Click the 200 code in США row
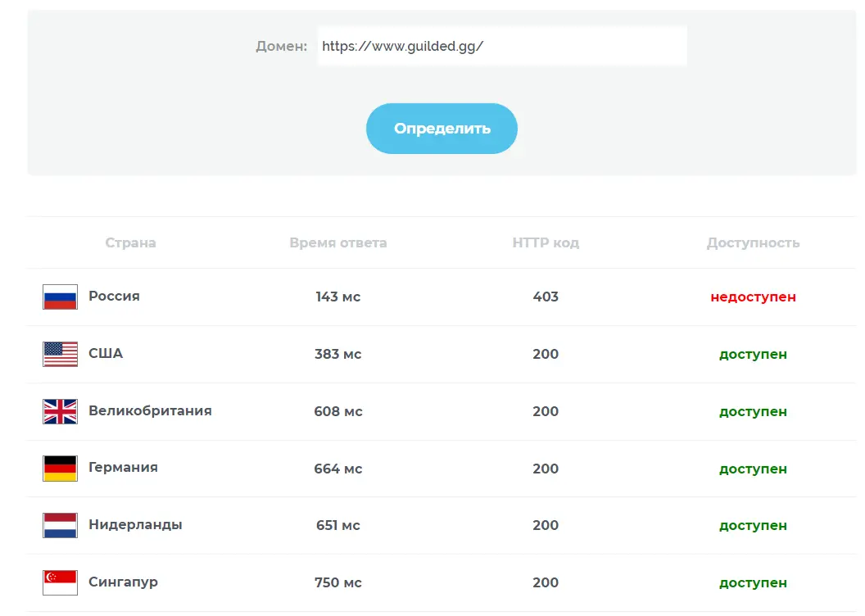This screenshot has width=865, height=616. [546, 354]
